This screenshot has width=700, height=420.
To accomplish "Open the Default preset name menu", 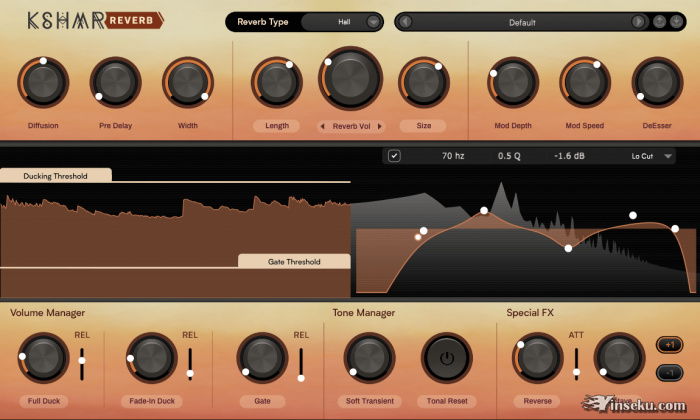I will 521,21.
